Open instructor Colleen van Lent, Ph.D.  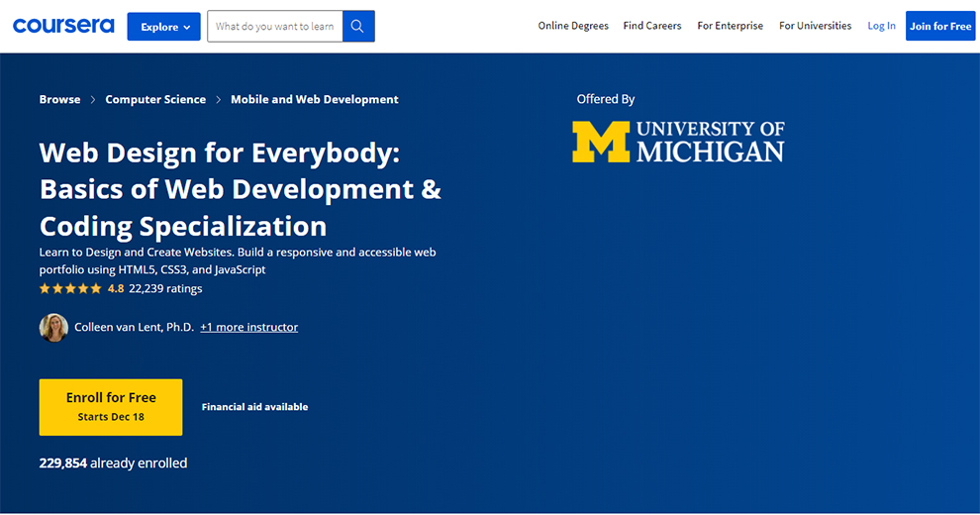[x=135, y=327]
